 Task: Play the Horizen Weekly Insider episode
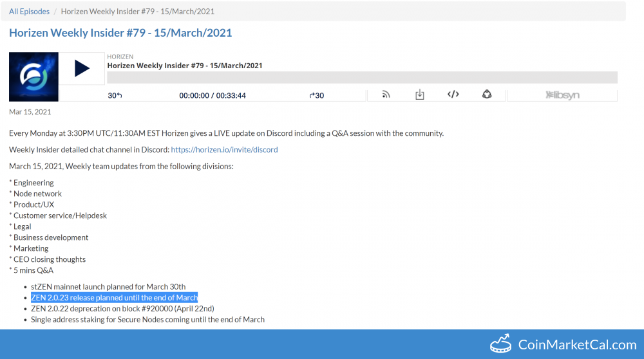pos(82,68)
